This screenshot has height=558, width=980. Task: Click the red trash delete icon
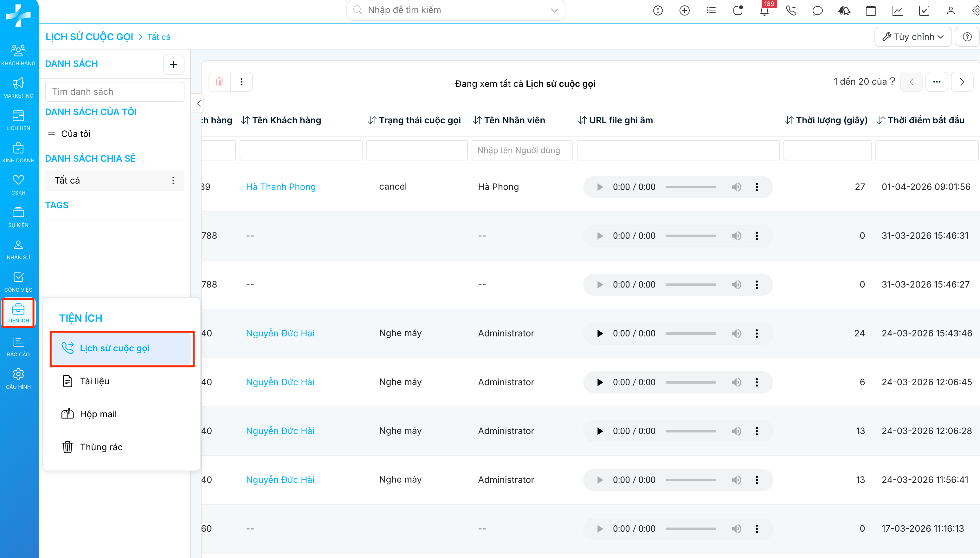[220, 81]
